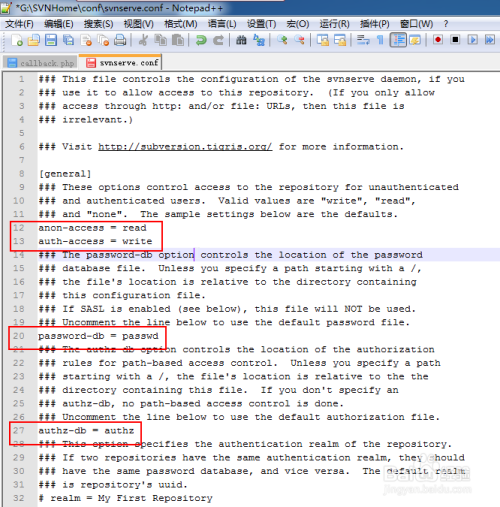This screenshot has width=500, height=507.
Task: Click the Undo green arrow icon
Action: 201,40
